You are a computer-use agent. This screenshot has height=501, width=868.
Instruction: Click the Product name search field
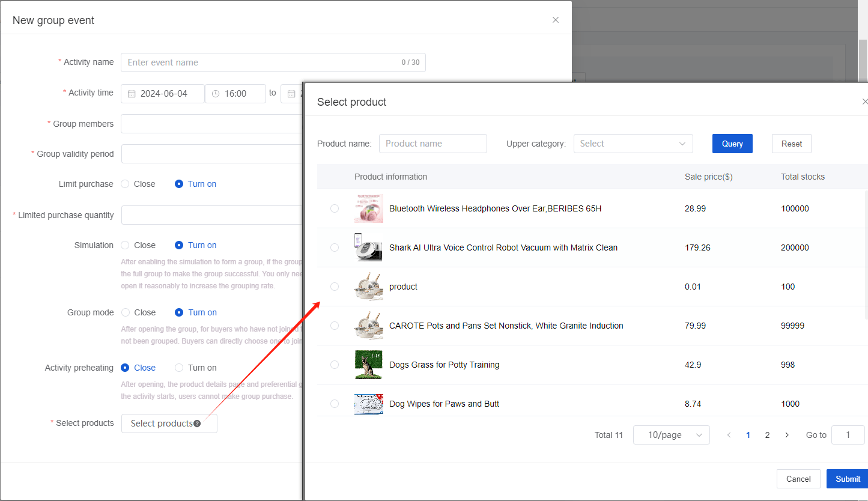coord(433,144)
